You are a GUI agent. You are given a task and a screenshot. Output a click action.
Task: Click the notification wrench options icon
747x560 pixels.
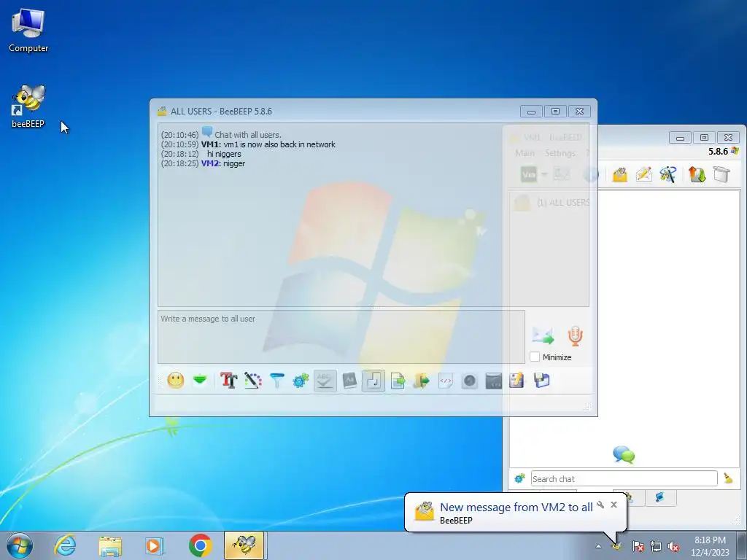tap(600, 505)
